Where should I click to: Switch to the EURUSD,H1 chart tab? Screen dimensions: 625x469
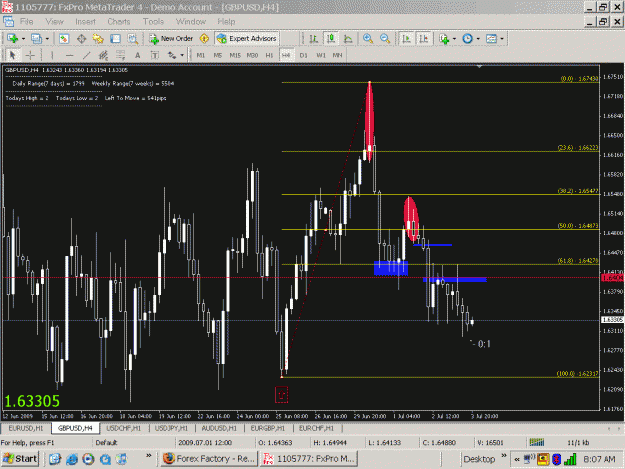tap(26, 428)
